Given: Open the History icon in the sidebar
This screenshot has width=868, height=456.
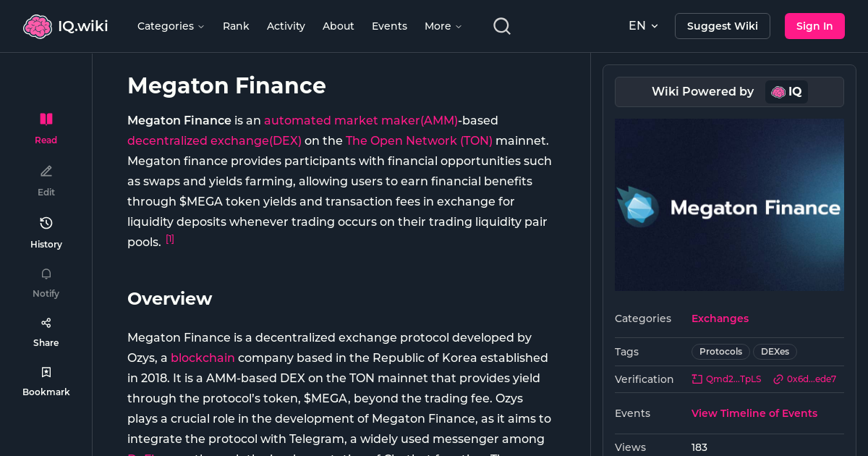Looking at the screenshot, I should coord(46,223).
